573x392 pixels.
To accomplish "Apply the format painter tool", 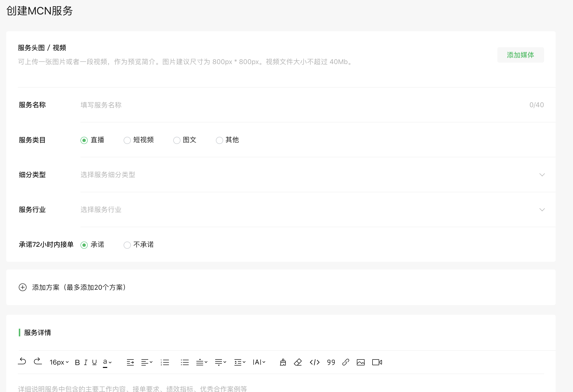I will pos(283,362).
